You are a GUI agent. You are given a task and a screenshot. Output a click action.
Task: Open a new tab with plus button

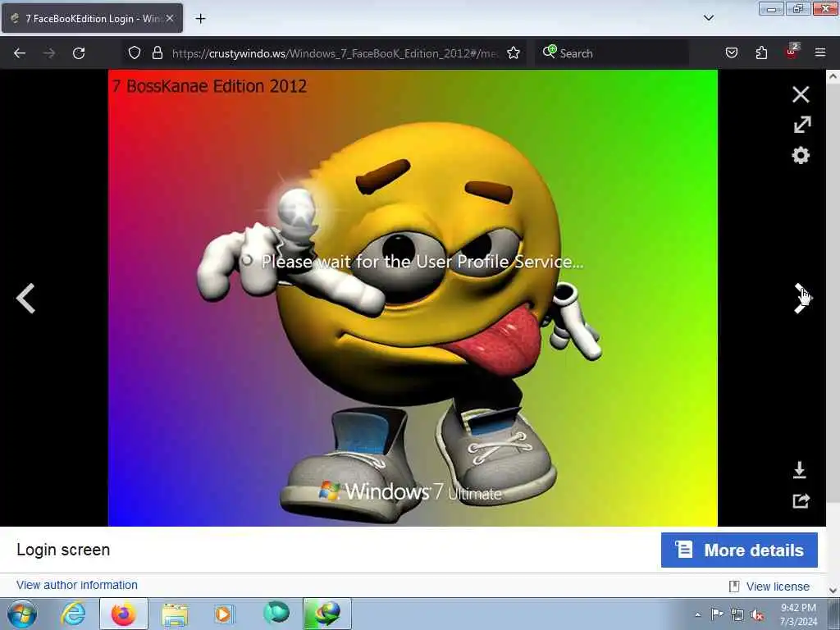tap(200, 19)
